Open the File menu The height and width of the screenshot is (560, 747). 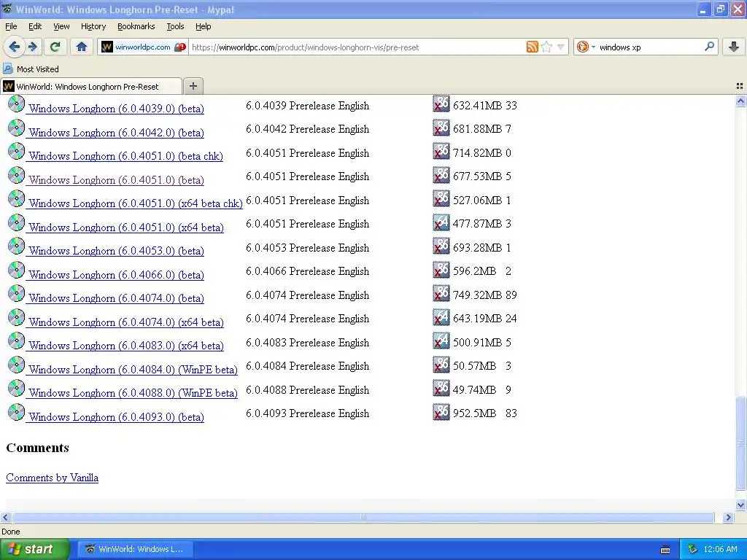(11, 26)
